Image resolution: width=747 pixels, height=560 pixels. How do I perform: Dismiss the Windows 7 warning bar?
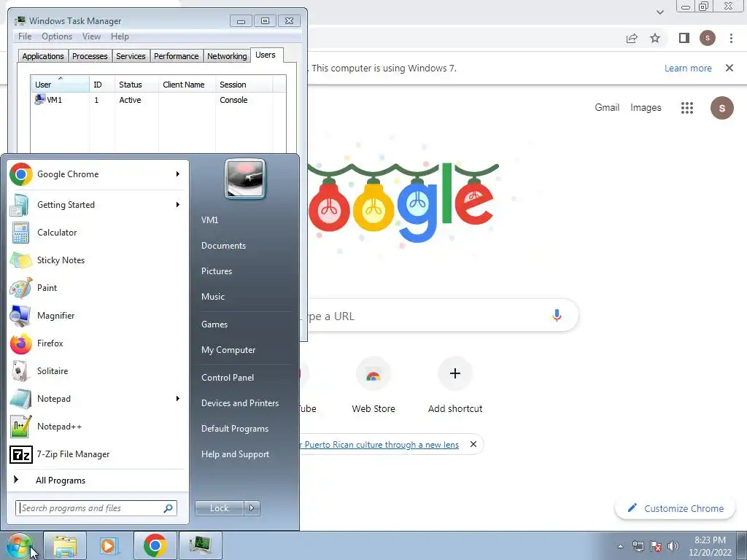tap(729, 68)
